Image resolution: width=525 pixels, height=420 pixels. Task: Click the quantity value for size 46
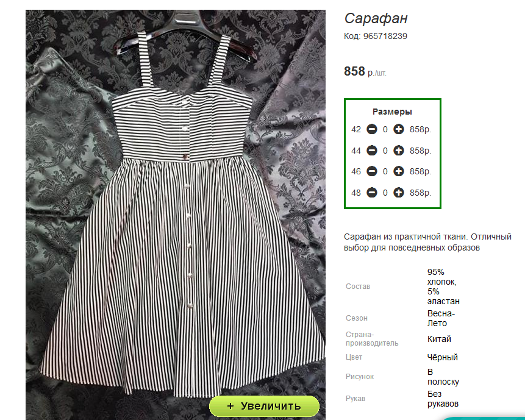[385, 172]
